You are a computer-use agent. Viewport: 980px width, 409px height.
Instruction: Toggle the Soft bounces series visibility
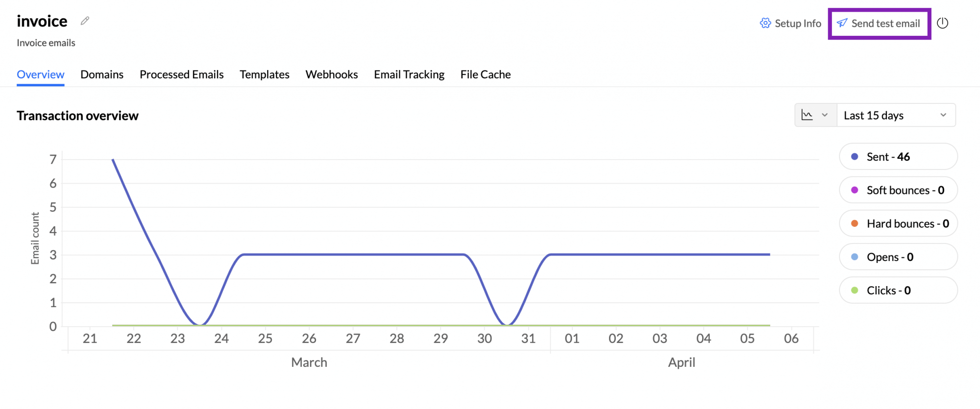click(x=898, y=190)
